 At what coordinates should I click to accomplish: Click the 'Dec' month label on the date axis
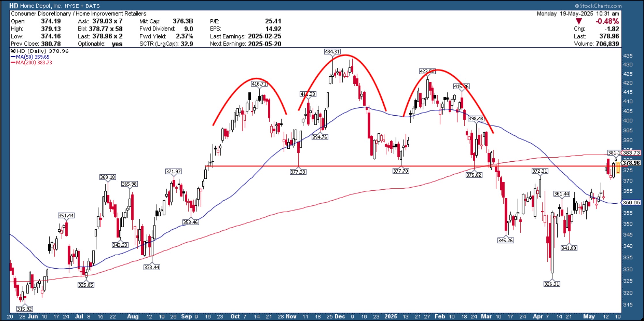pyautogui.click(x=340, y=316)
